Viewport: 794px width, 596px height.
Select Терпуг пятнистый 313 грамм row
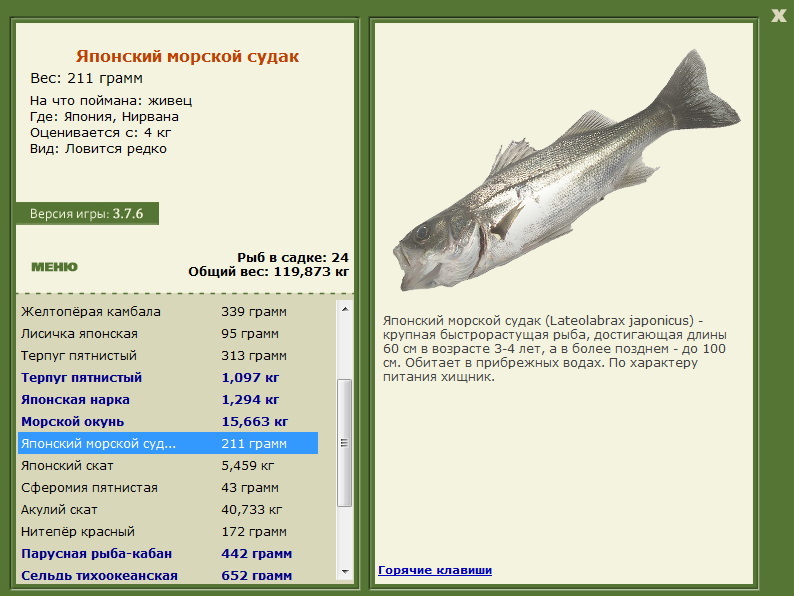(168, 355)
